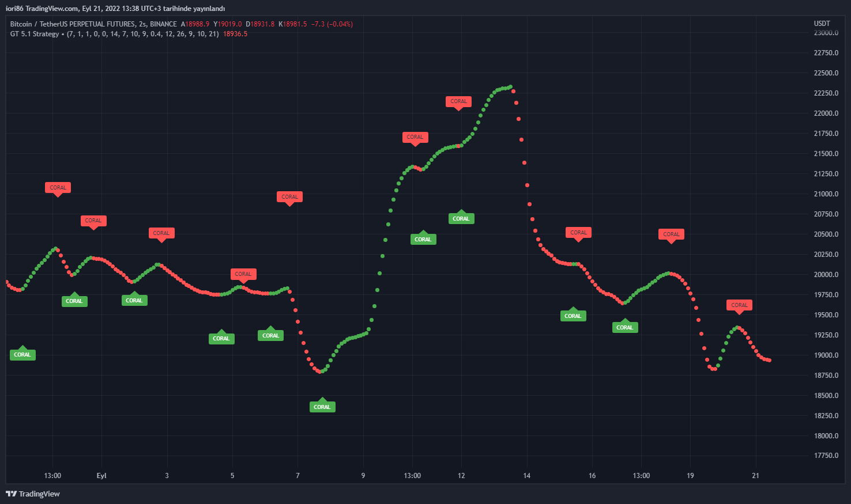Click the day 7 time axis label
The image size is (851, 504).
click(298, 476)
